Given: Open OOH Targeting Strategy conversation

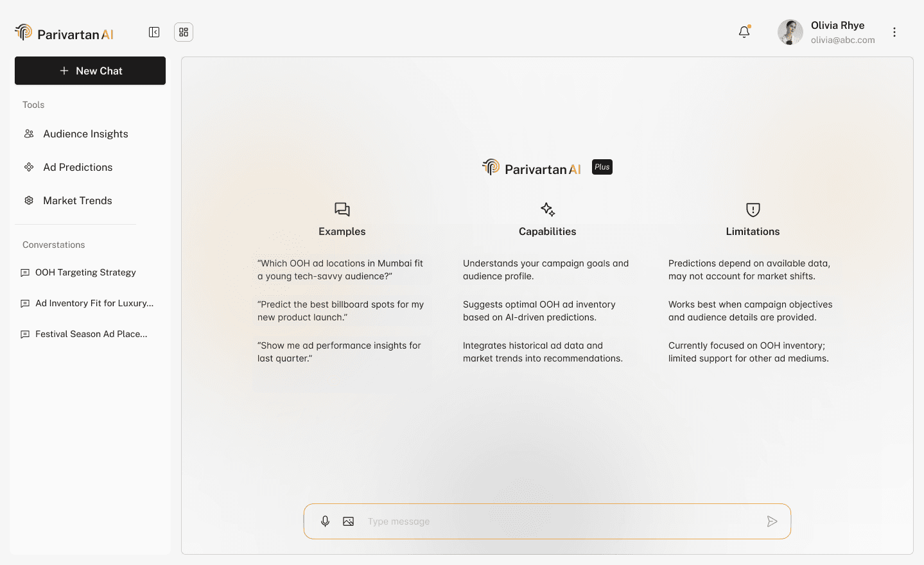Looking at the screenshot, I should (x=85, y=273).
